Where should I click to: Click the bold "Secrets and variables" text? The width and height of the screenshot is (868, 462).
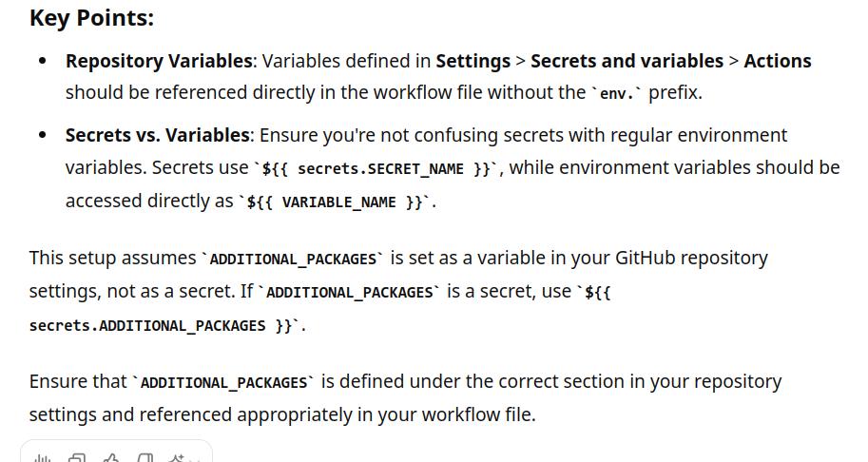(626, 61)
